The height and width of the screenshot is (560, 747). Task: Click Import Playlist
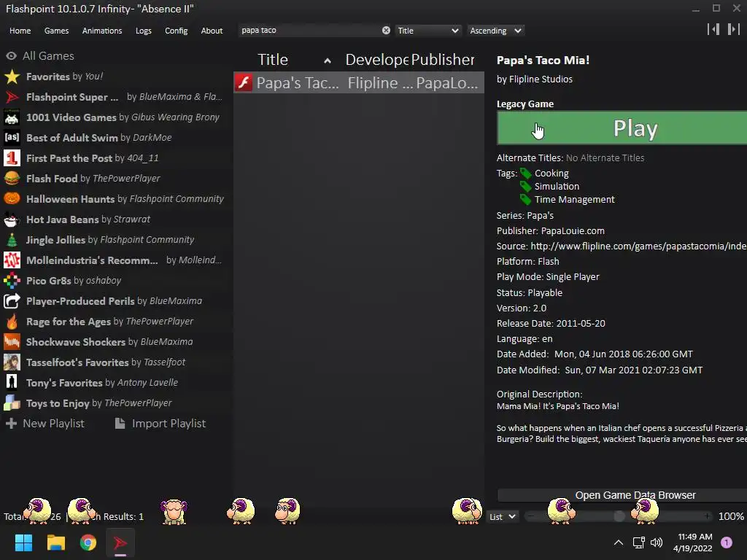tap(160, 424)
